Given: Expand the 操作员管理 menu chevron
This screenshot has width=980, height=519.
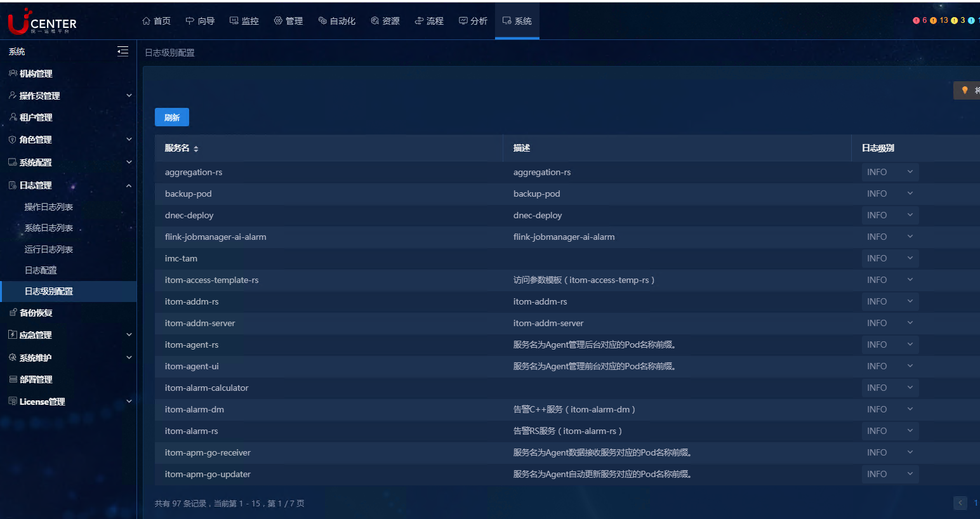Looking at the screenshot, I should click(129, 96).
